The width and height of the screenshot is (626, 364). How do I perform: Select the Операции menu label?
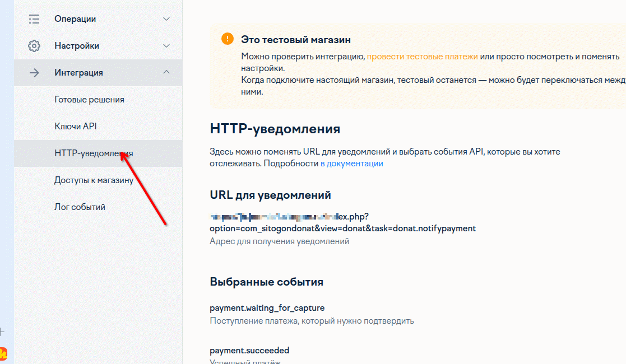pos(75,19)
